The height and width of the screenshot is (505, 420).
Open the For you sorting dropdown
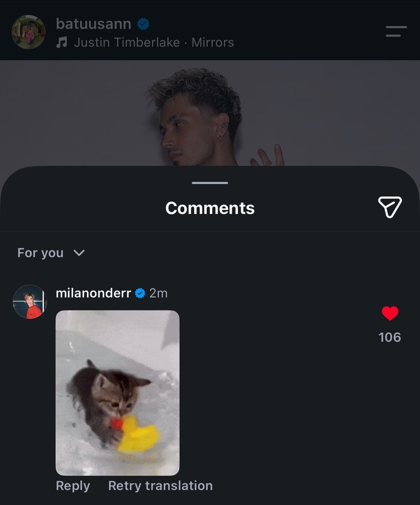(51, 253)
